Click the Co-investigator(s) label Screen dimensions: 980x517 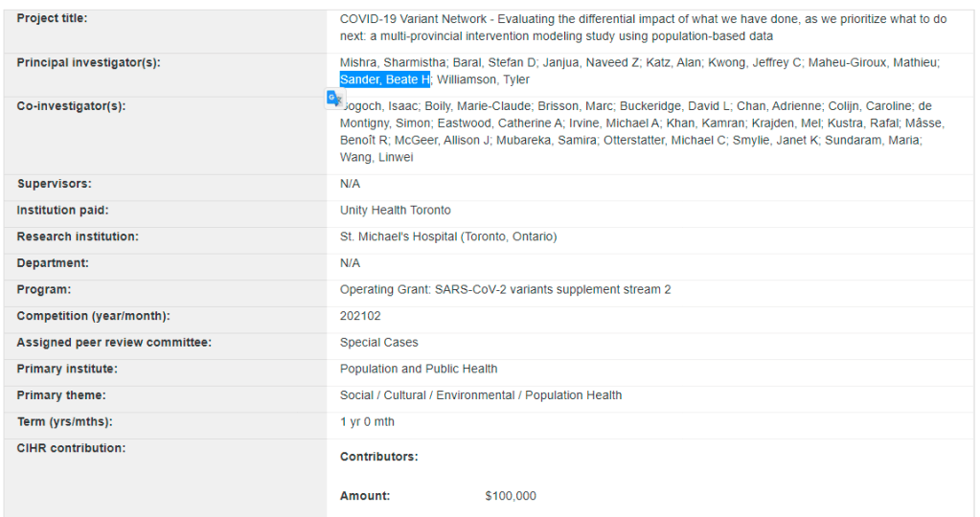[72, 106]
